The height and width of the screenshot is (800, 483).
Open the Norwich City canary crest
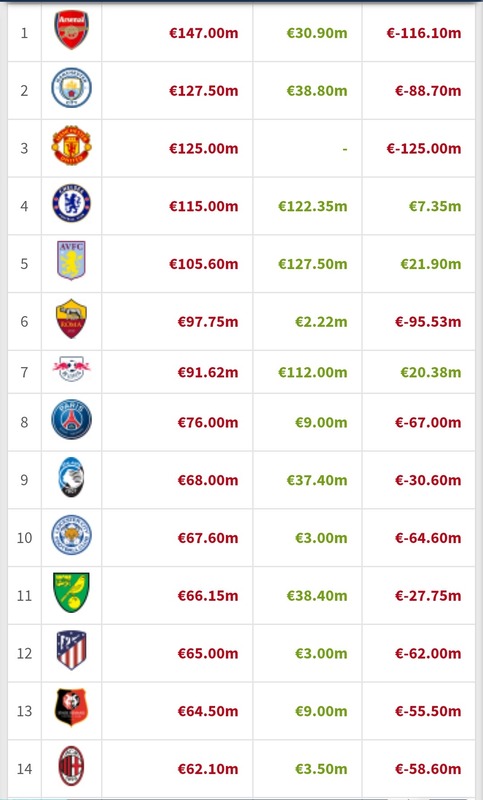pyautogui.click(x=71, y=592)
